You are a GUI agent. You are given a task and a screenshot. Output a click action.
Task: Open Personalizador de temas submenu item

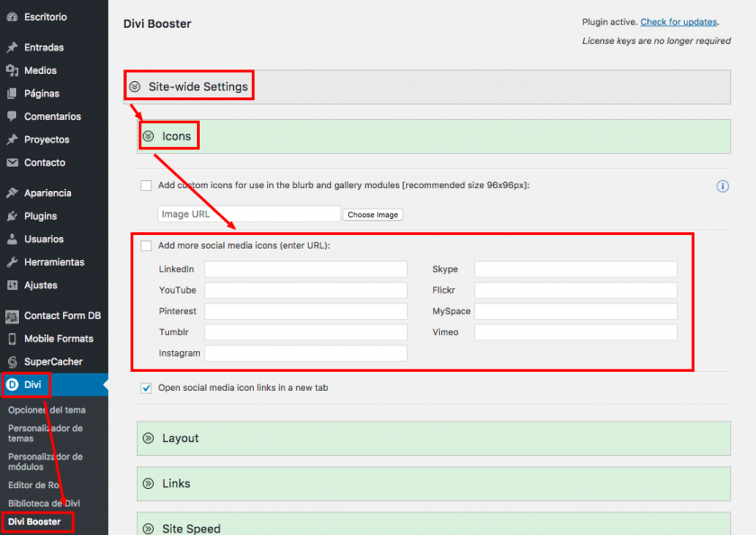pyautogui.click(x=45, y=433)
